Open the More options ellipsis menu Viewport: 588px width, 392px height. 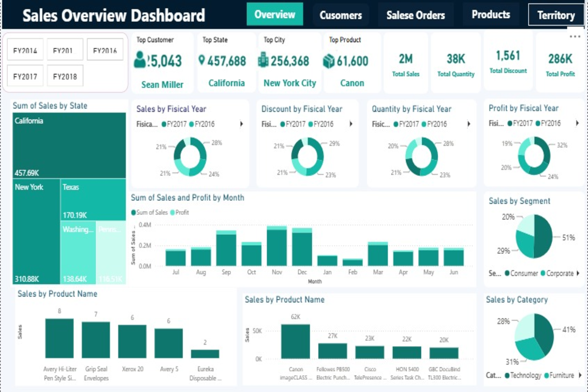[x=575, y=37]
